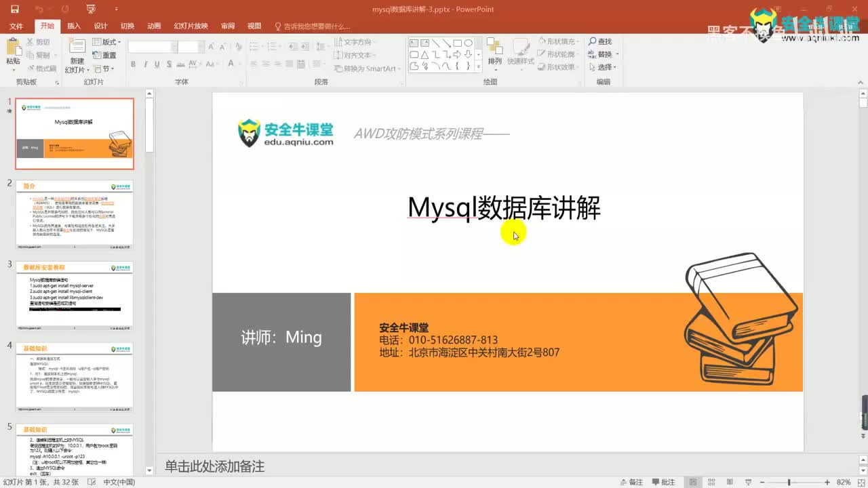Screen dimensions: 868x488
Task: Switch to the Slide Show (幻灯片放映) tab
Action: click(191, 26)
